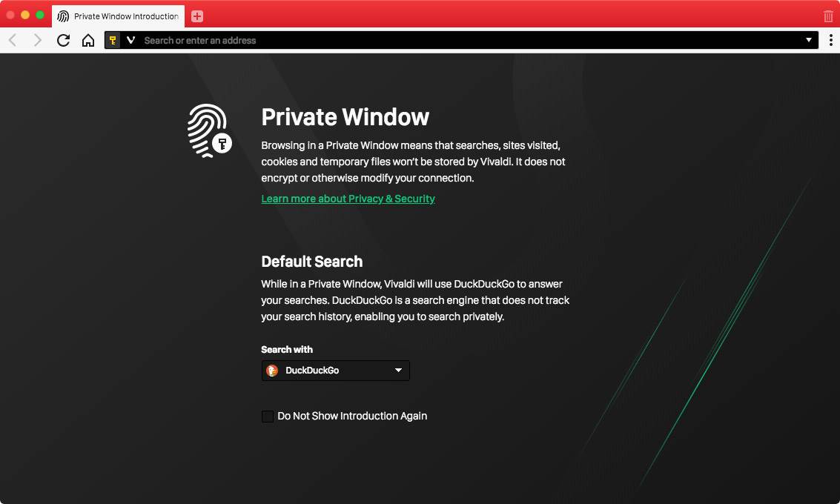Click the large fingerprint logo
The image size is (840, 504).
click(209, 130)
